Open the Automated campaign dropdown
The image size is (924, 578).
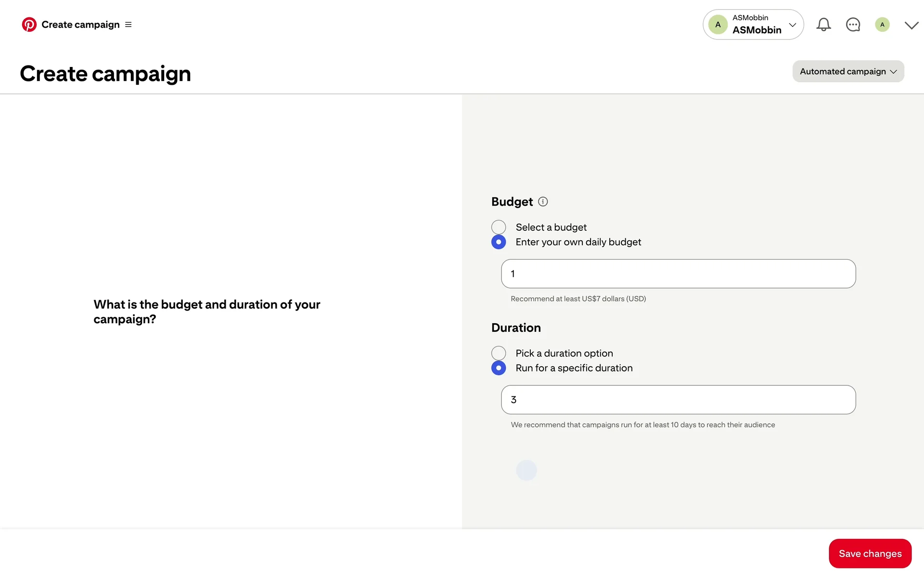[x=848, y=71]
